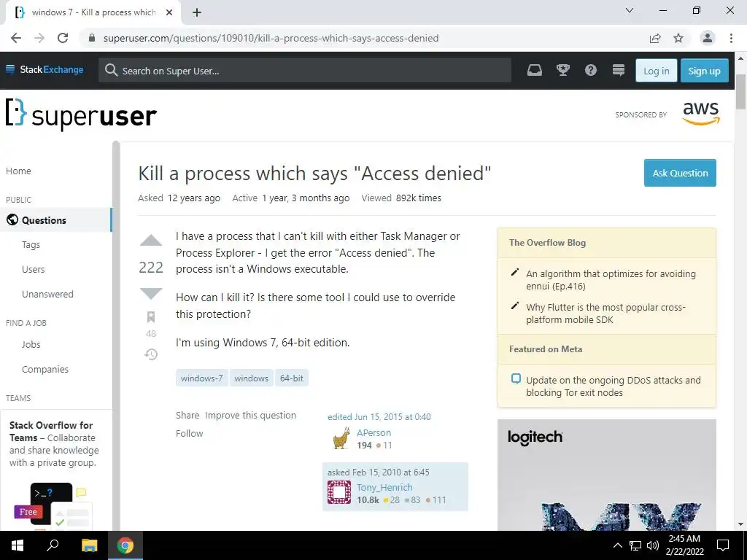This screenshot has width=747, height=560.
Task: Click the Super User logo
Action: (81, 114)
